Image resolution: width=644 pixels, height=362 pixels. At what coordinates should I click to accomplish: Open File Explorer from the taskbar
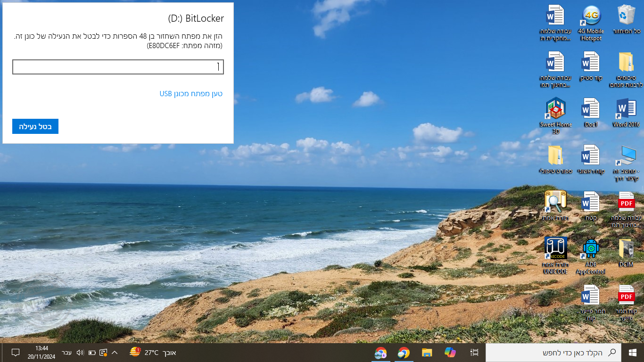point(427,353)
